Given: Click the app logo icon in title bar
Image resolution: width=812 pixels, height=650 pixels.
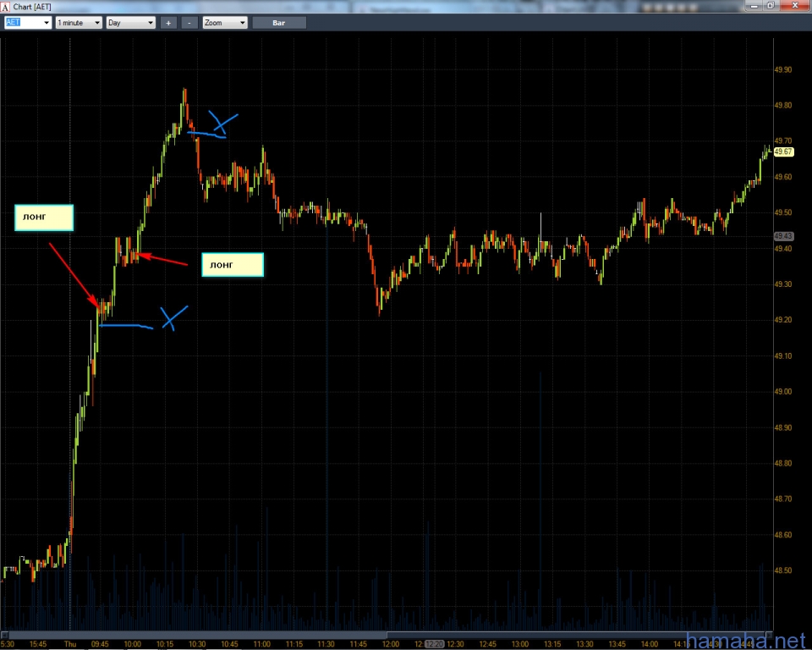Looking at the screenshot, I should pyautogui.click(x=6, y=6).
